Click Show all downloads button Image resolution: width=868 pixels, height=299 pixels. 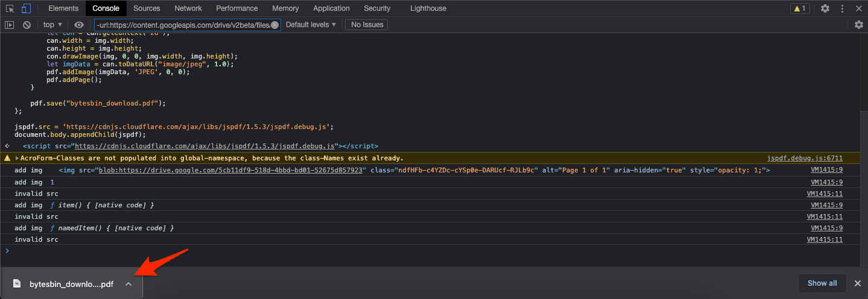(x=822, y=283)
